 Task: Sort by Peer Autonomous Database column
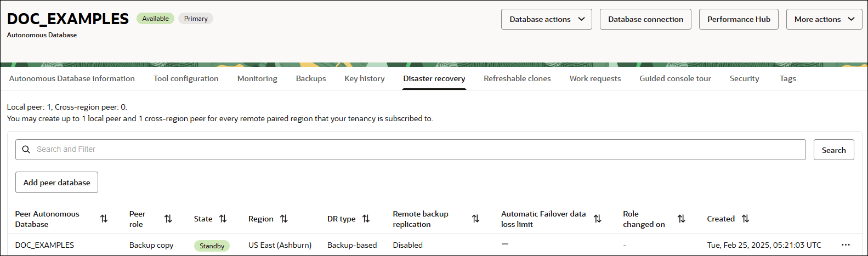pos(104,219)
